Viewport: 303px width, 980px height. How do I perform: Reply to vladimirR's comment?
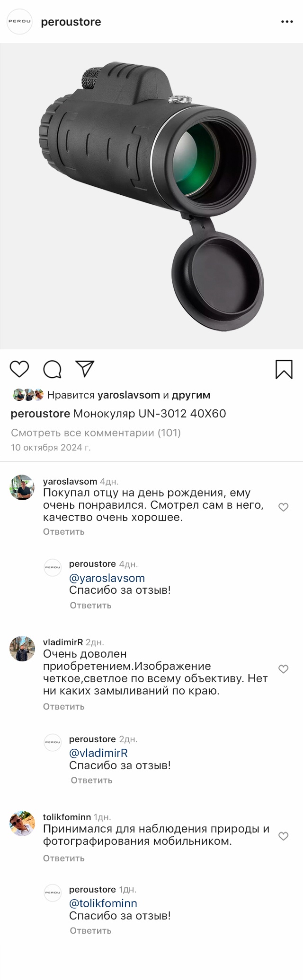pyautogui.click(x=63, y=706)
